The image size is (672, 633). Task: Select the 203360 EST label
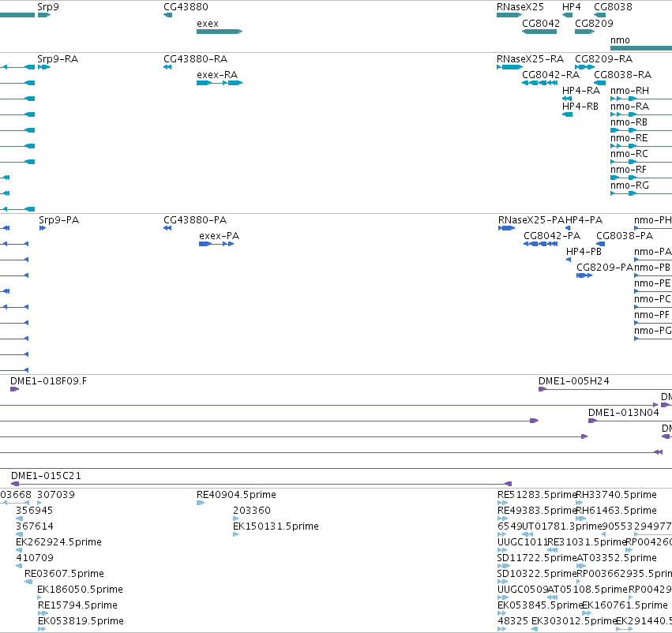[x=252, y=511]
